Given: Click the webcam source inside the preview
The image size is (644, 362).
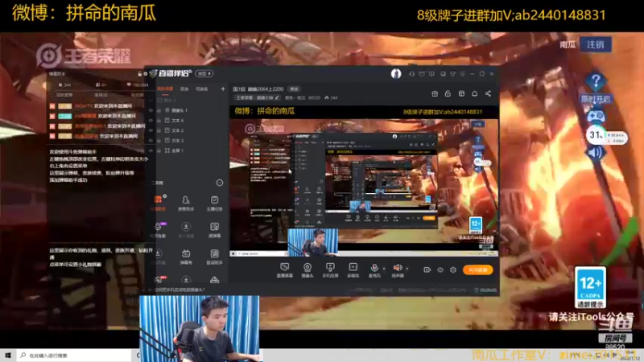Looking at the screenshot, I should pyautogui.click(x=313, y=242).
